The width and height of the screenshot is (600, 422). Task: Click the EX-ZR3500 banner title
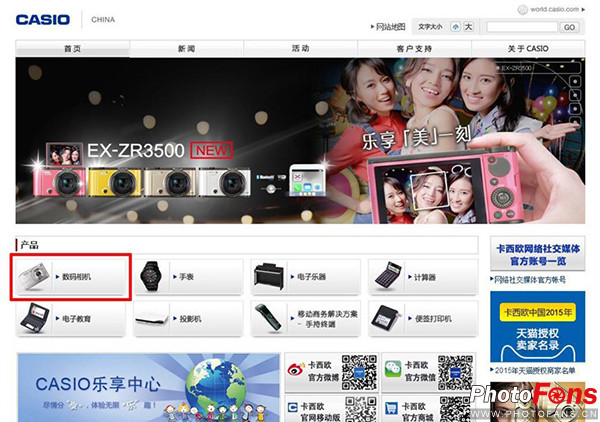136,150
